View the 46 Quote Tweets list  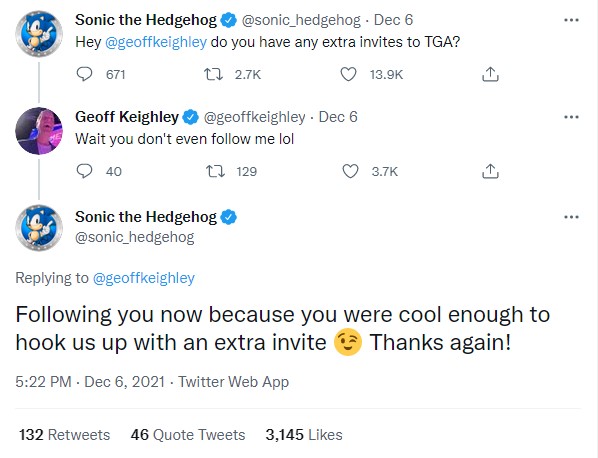[x=188, y=435]
